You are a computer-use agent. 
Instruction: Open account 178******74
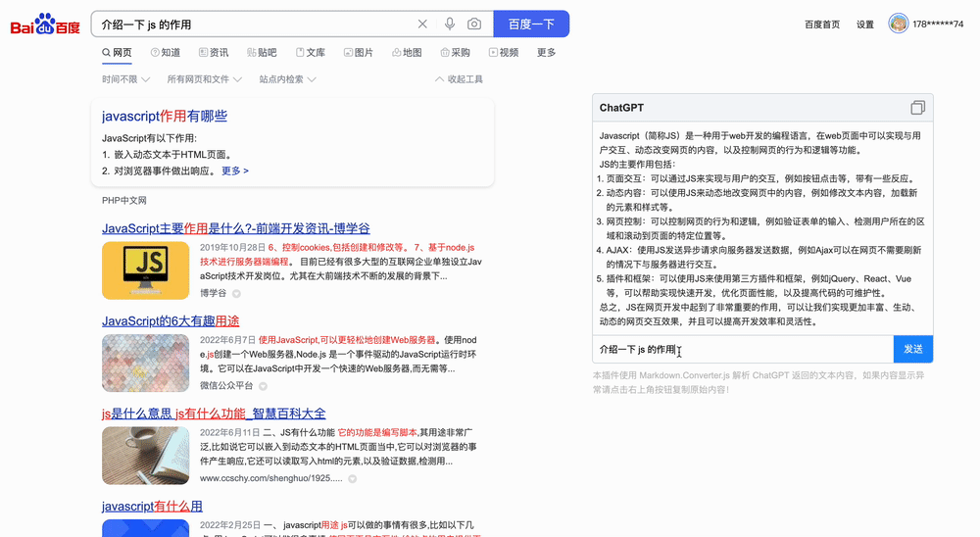click(x=938, y=24)
